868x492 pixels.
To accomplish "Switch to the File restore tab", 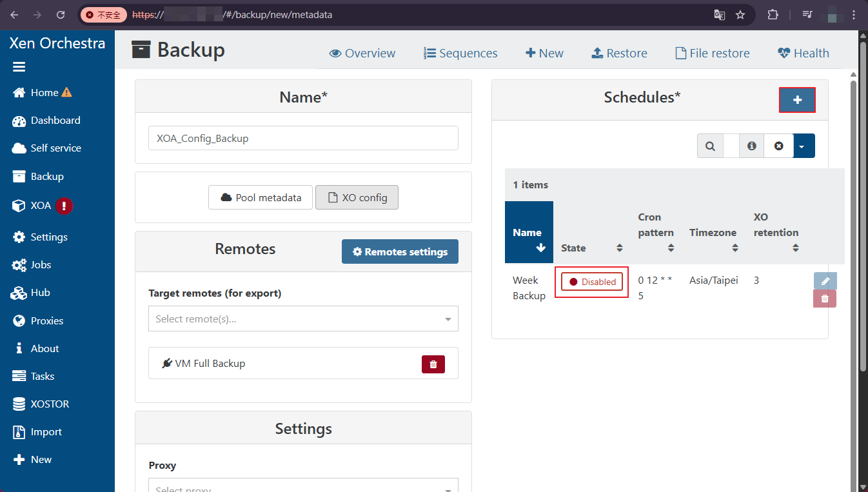I will point(713,54).
